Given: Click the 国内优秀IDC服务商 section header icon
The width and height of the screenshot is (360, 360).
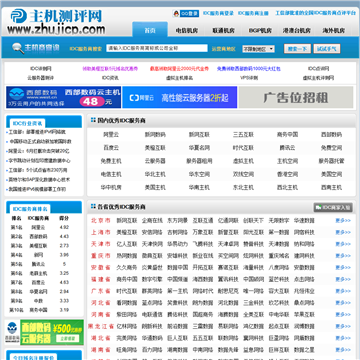Looking at the screenshot, I should pyautogui.click(x=93, y=120).
